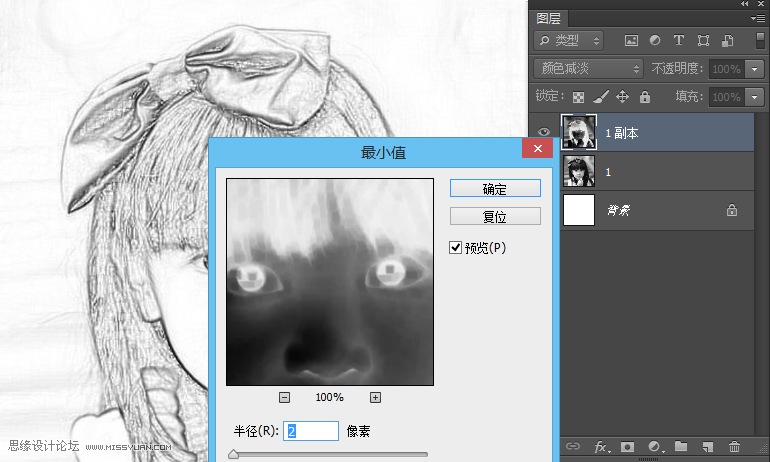Click the lock icon on 背景 layer
The image size is (770, 462).
point(732,210)
